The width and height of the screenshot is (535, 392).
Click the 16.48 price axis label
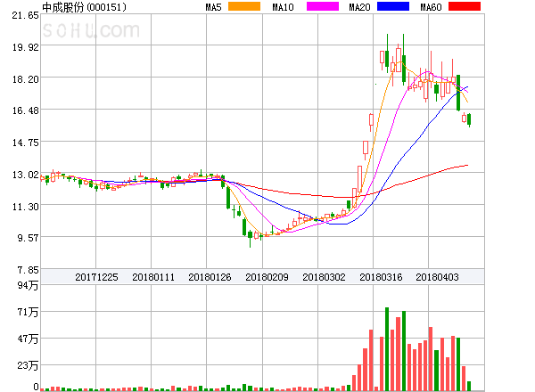pyautogui.click(x=26, y=110)
